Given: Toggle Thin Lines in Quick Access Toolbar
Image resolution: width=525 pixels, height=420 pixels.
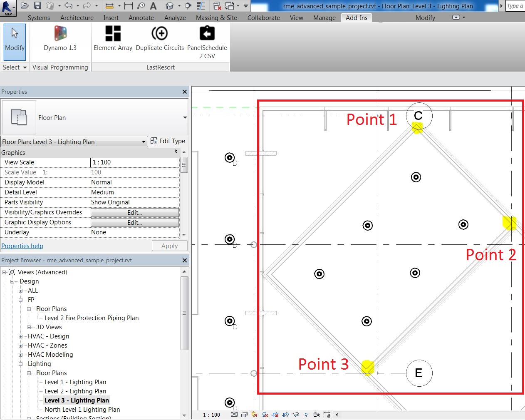Looking at the screenshot, I should click(200, 6).
